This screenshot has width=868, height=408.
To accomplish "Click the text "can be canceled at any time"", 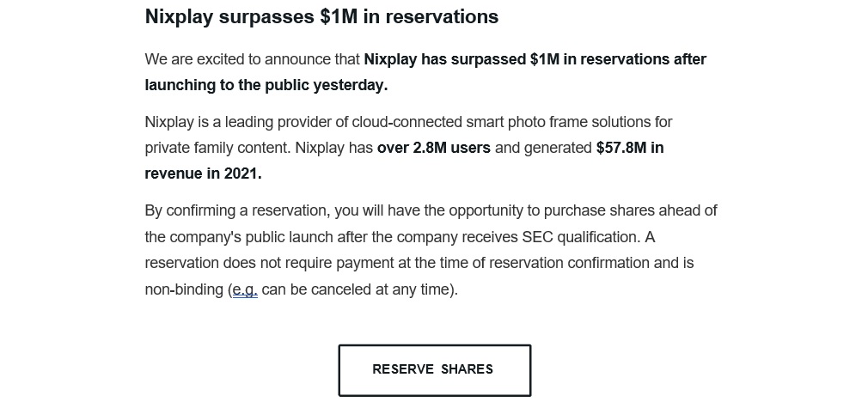I will 358,289.
